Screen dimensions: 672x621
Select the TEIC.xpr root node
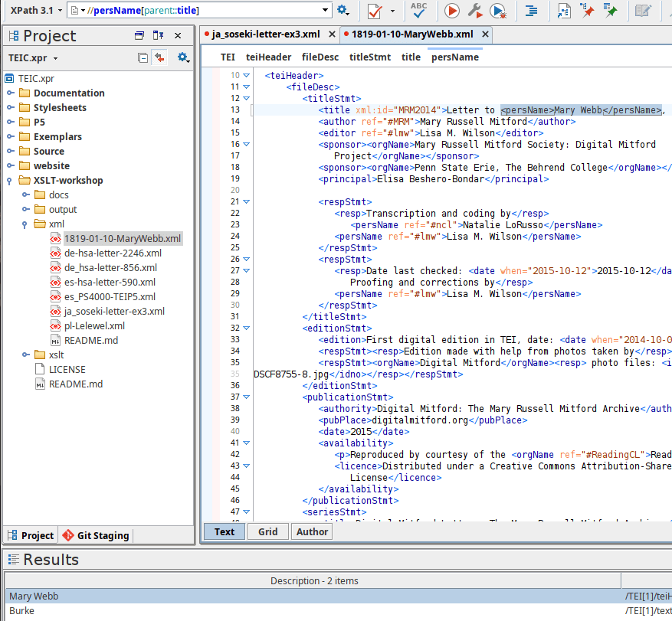point(36,78)
